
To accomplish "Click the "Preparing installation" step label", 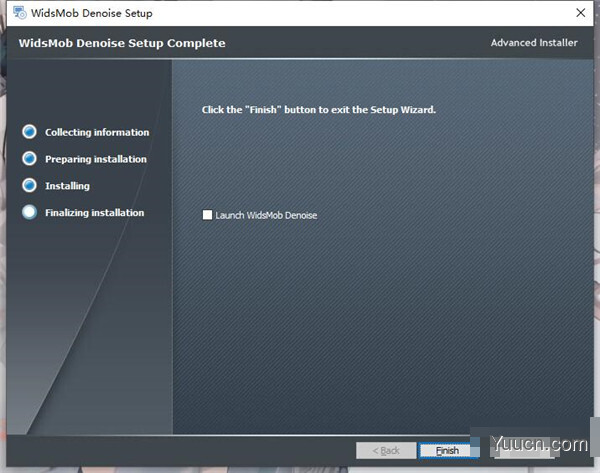I will coord(96,159).
